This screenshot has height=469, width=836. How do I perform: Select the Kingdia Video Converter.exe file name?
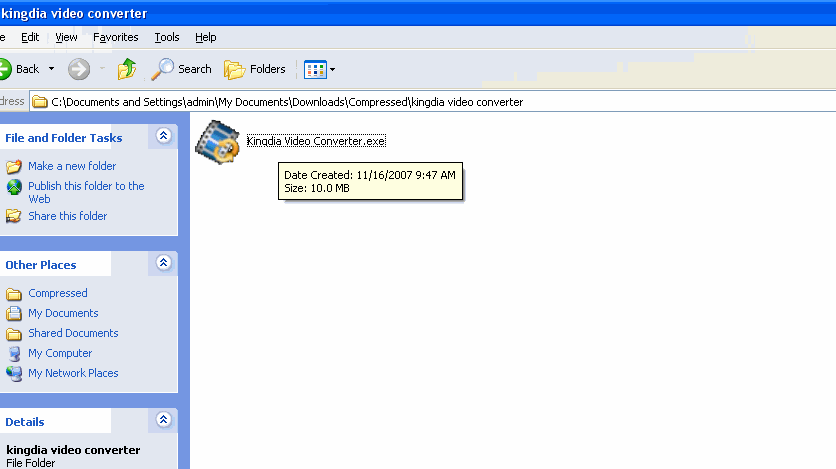pyautogui.click(x=316, y=141)
